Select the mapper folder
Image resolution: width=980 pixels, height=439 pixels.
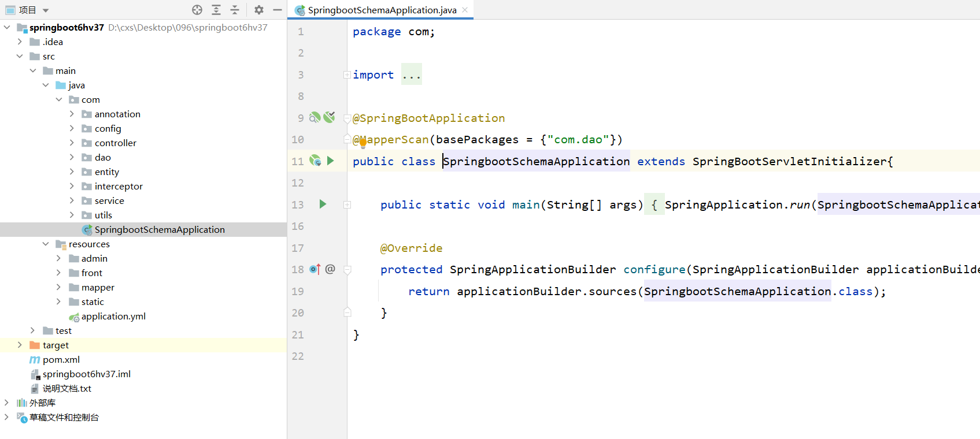[98, 287]
